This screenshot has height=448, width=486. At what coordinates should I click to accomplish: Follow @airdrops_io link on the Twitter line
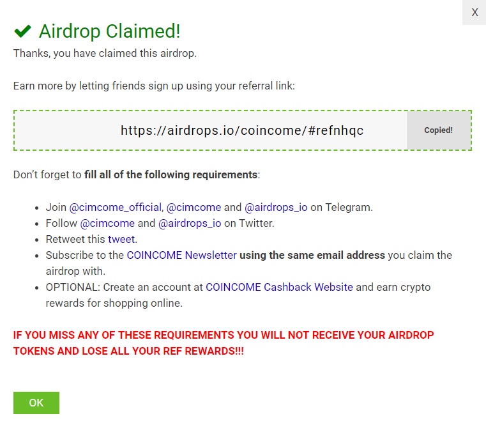click(190, 223)
